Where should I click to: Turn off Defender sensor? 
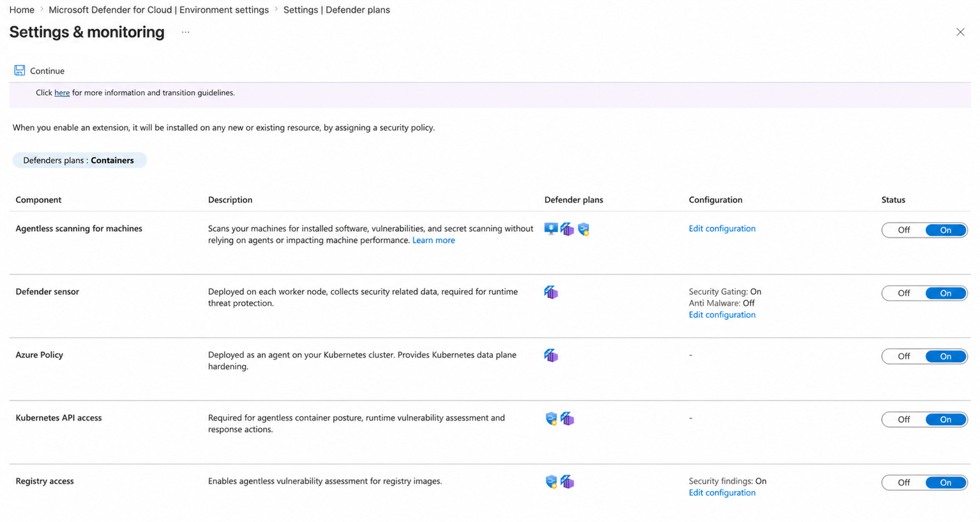point(903,293)
